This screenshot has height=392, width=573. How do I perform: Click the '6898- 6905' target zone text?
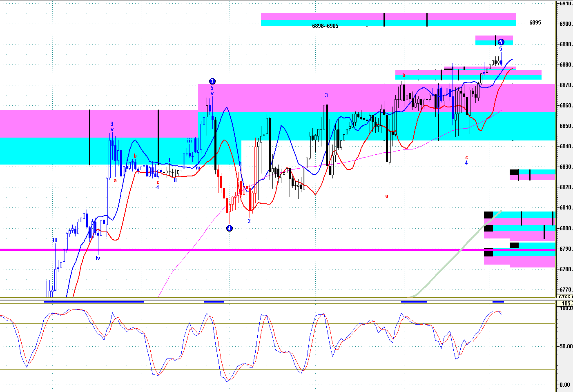click(x=325, y=26)
